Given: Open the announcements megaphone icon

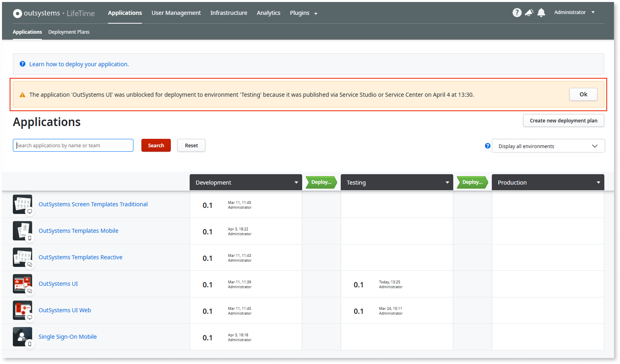Looking at the screenshot, I should pos(529,13).
